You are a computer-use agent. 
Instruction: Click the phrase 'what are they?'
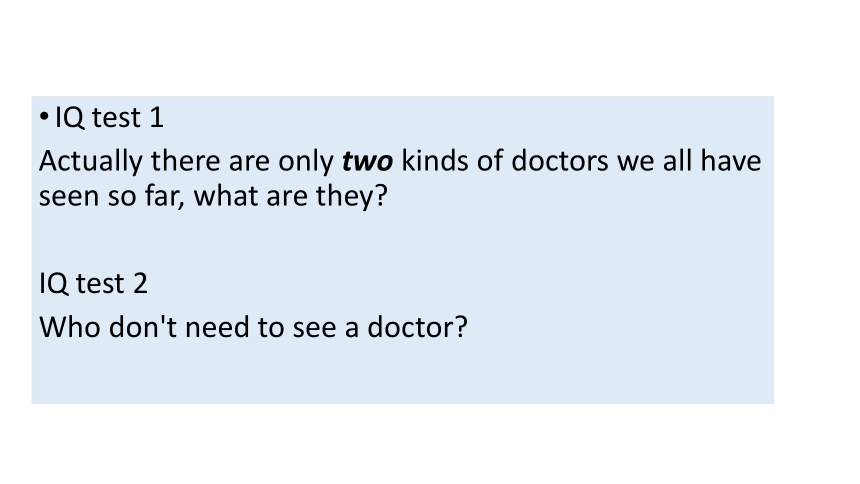pos(291,196)
